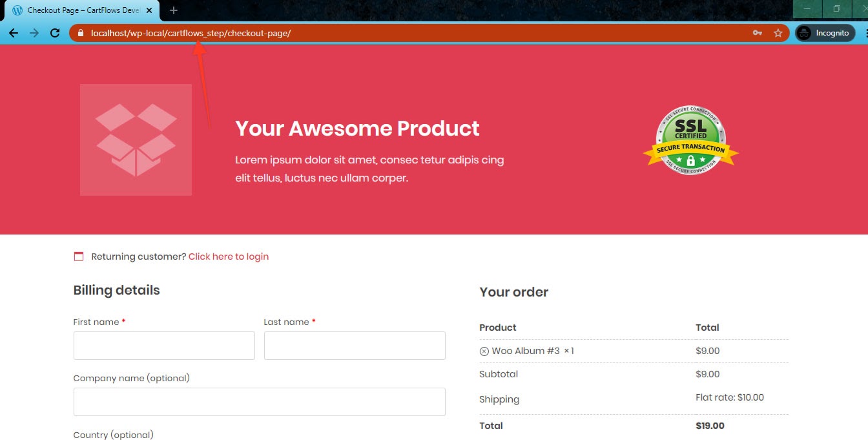Reload the checkout page

point(55,33)
